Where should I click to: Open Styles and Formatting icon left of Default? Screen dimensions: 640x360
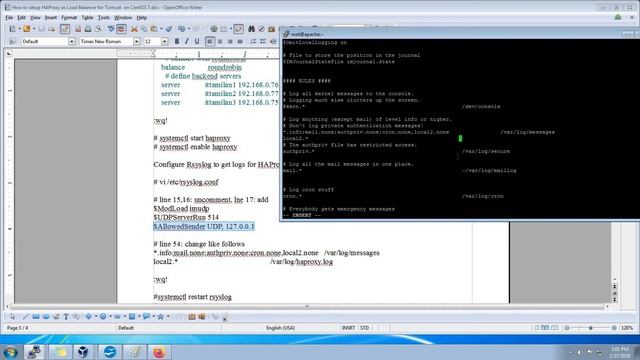(12, 41)
